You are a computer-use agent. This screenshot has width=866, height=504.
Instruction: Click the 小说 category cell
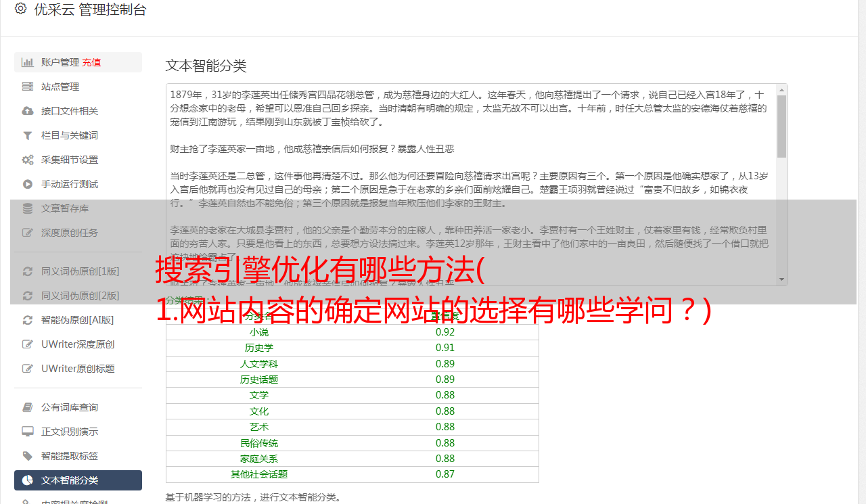[x=259, y=332]
